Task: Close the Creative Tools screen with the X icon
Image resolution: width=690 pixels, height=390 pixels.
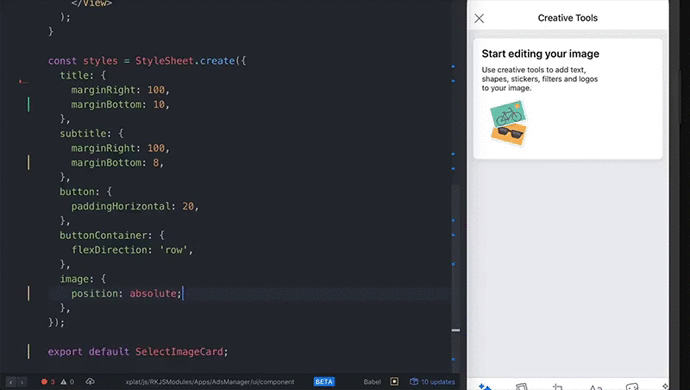Action: tap(479, 18)
